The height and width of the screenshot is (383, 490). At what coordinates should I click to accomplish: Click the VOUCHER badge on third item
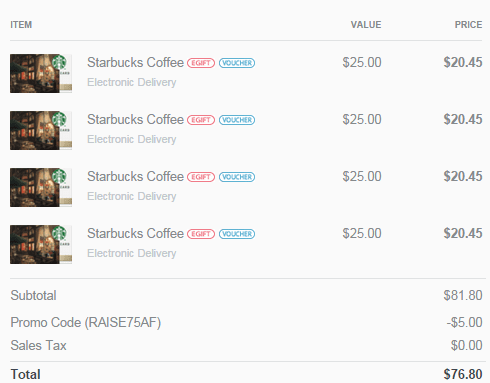point(237,177)
